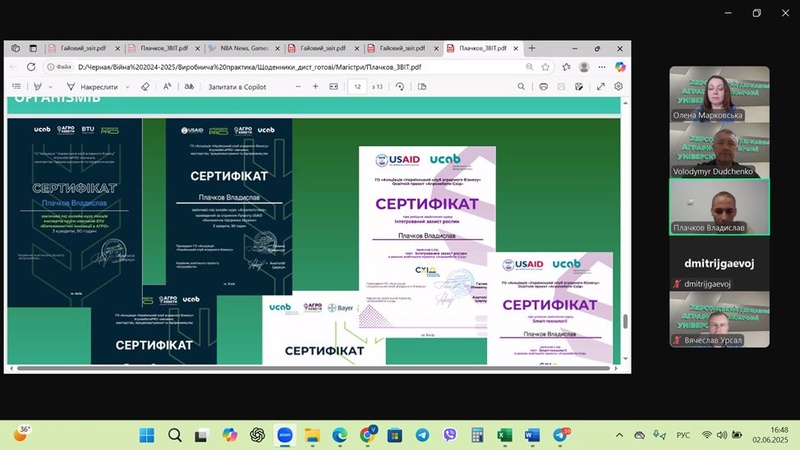Image resolution: width=800 pixels, height=450 pixels.
Task: Open Viber from the taskbar
Action: [x=449, y=435]
